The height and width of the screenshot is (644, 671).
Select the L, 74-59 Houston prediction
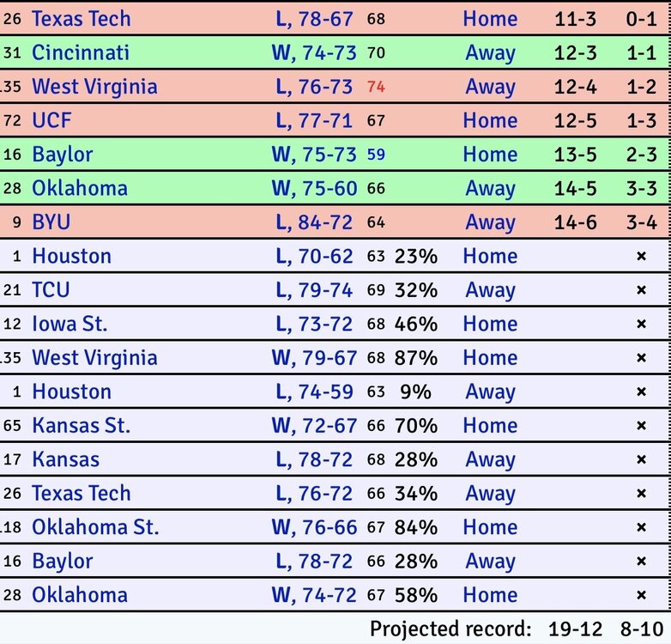314,392
